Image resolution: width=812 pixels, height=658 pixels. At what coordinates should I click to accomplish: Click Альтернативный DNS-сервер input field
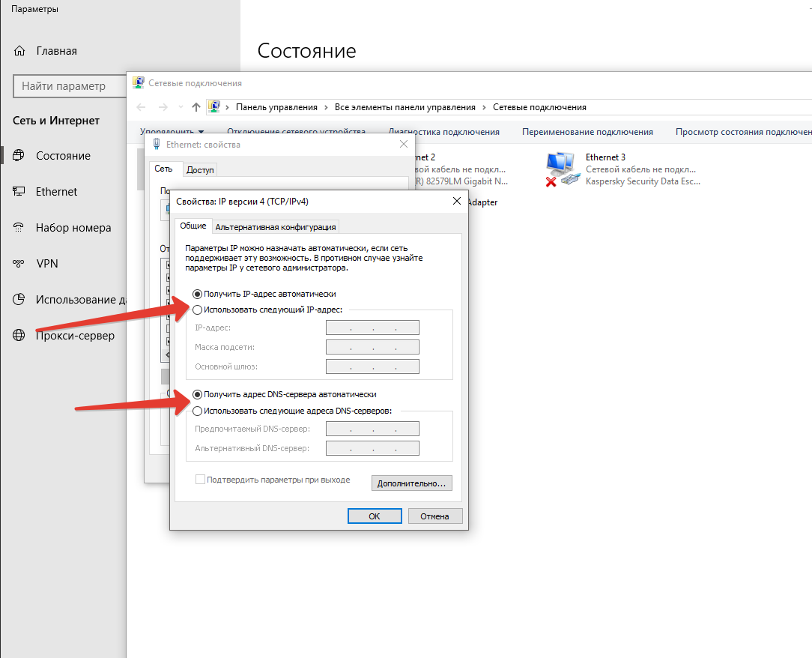click(372, 448)
